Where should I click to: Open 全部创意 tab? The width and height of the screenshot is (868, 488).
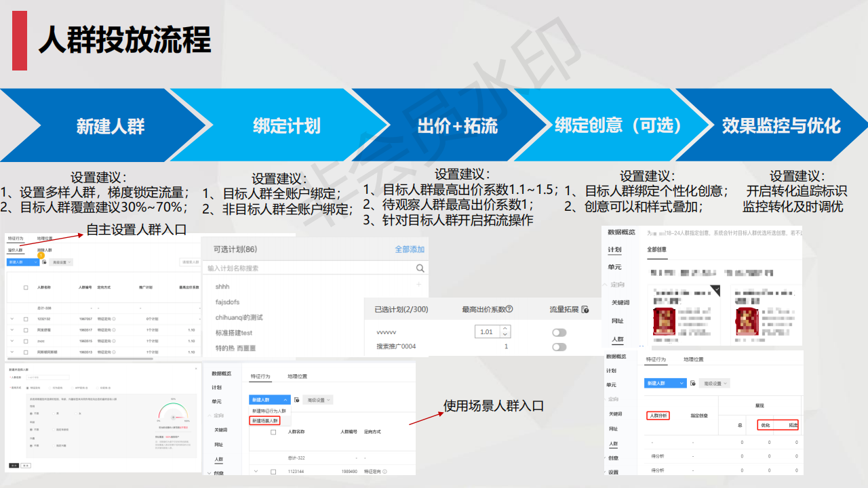pos(656,249)
